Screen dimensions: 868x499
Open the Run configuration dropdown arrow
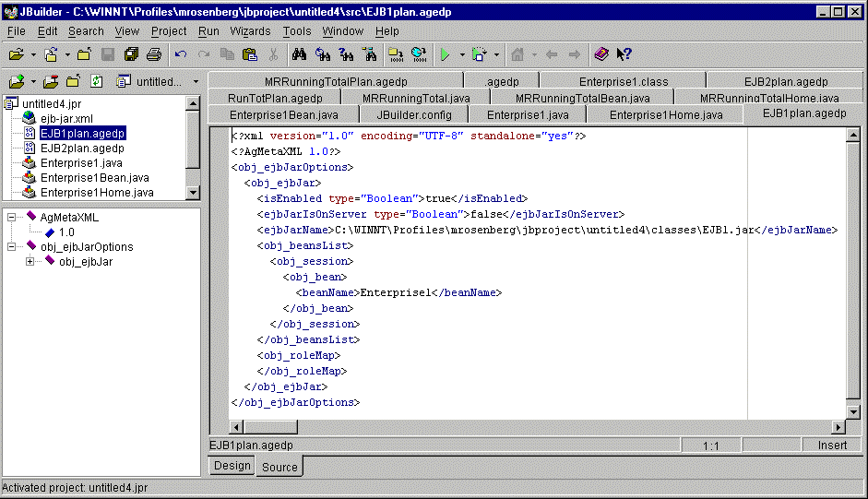(x=462, y=54)
